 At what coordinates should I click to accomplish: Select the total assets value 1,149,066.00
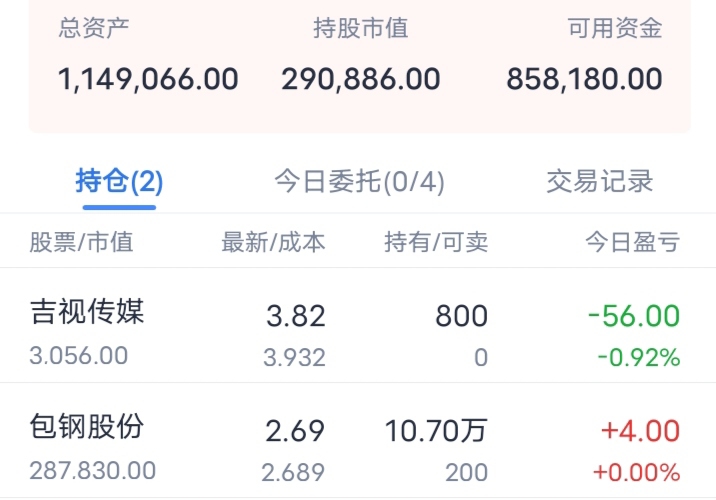pos(148,79)
